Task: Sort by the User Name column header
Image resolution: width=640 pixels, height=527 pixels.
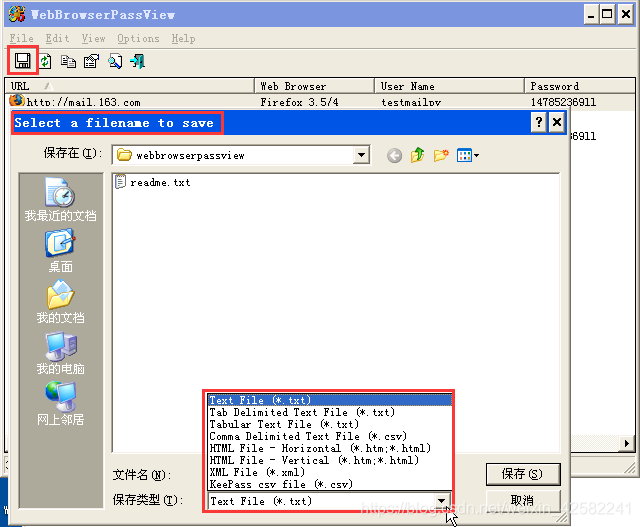Action: [449, 86]
